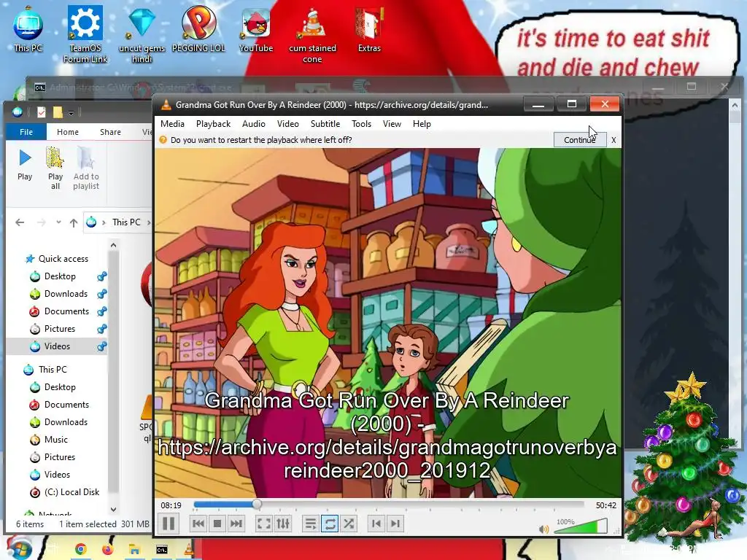Switch to Home tab in Explorer

click(68, 132)
